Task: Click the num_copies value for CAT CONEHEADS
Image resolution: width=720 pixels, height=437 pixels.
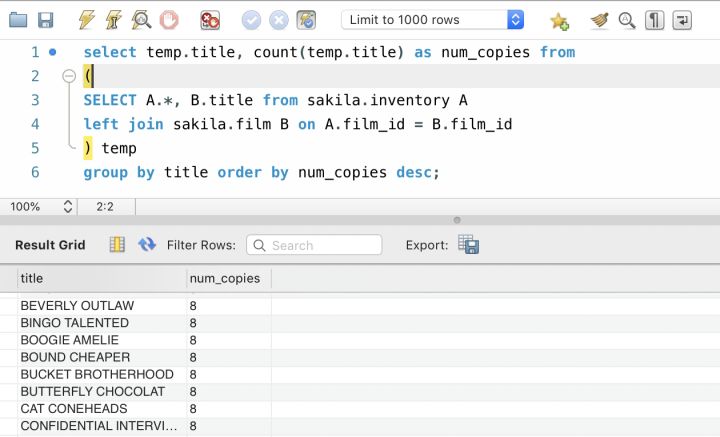Action: click(229, 409)
